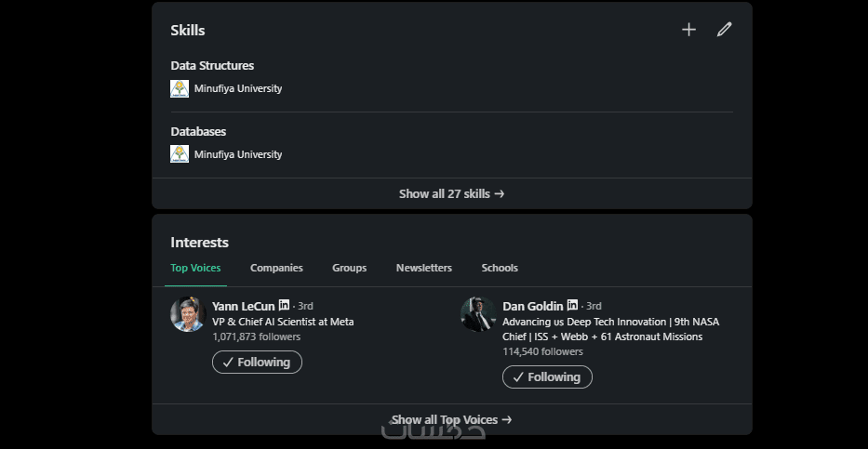Open the Schools tab
The height and width of the screenshot is (449, 868).
(x=500, y=268)
